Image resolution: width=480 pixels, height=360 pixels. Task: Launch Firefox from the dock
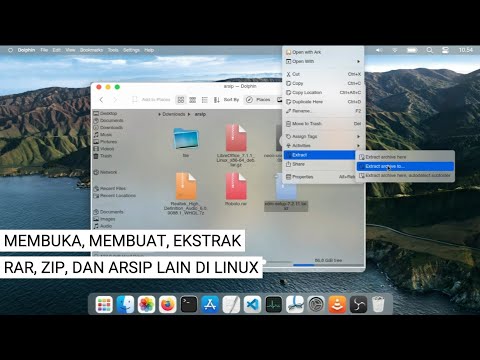tap(167, 304)
